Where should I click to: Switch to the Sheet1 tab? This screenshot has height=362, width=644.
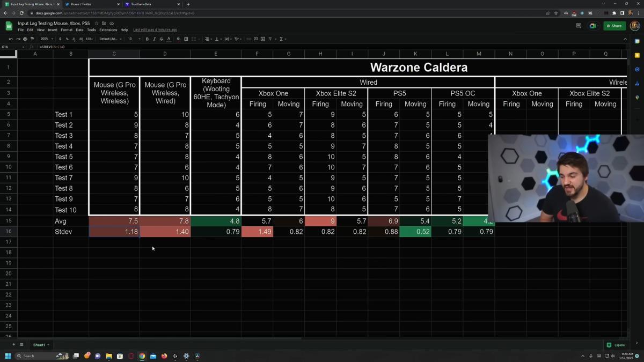click(39, 345)
